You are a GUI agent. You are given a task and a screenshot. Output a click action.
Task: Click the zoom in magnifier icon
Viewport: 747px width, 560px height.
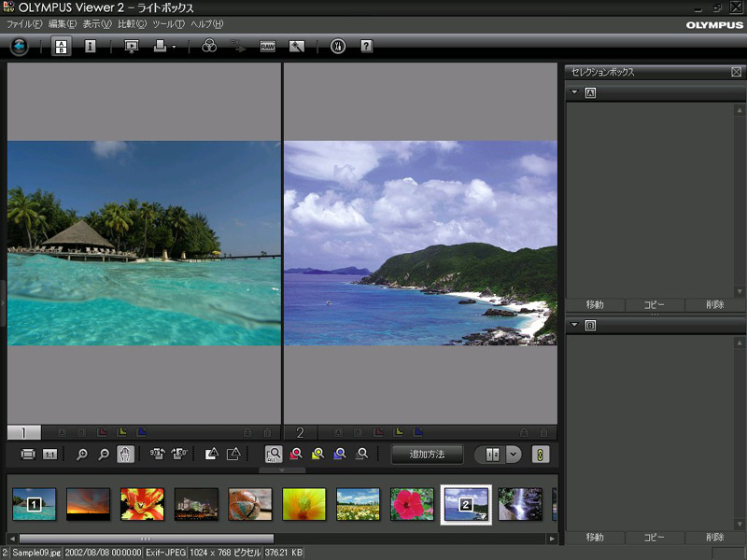tap(82, 455)
